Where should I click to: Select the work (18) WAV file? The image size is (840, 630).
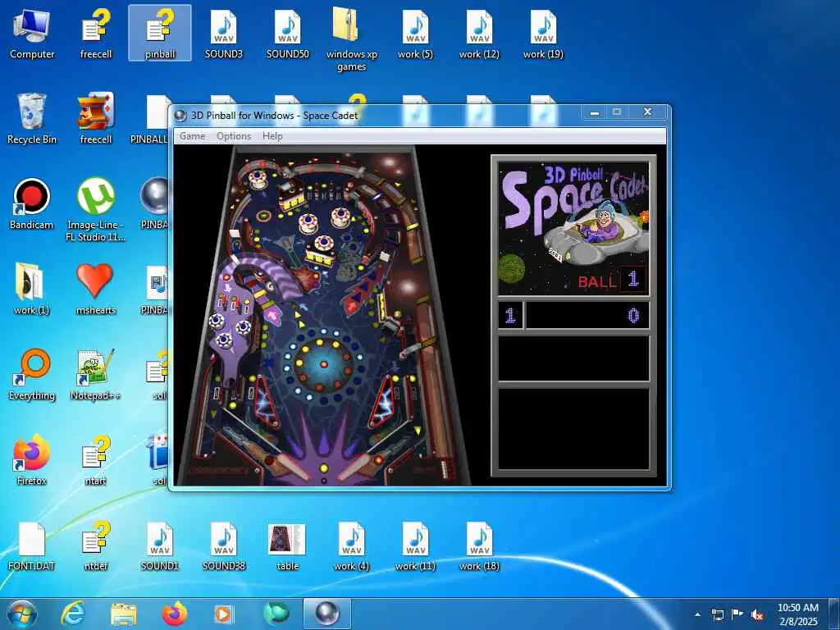tap(479, 546)
